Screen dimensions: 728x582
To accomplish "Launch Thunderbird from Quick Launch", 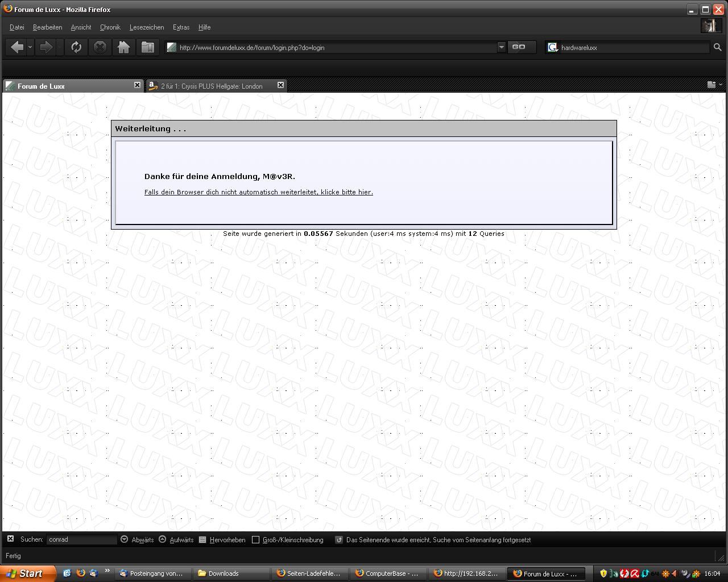I will (94, 573).
